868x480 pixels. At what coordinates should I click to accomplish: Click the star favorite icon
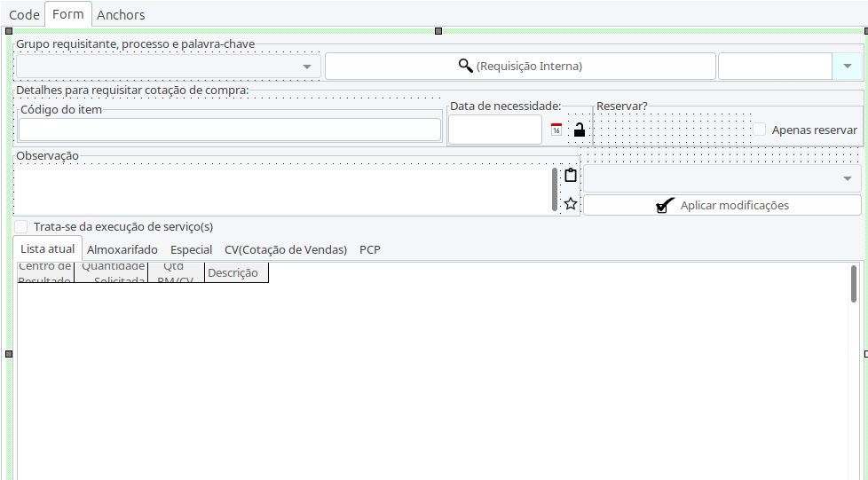571,204
